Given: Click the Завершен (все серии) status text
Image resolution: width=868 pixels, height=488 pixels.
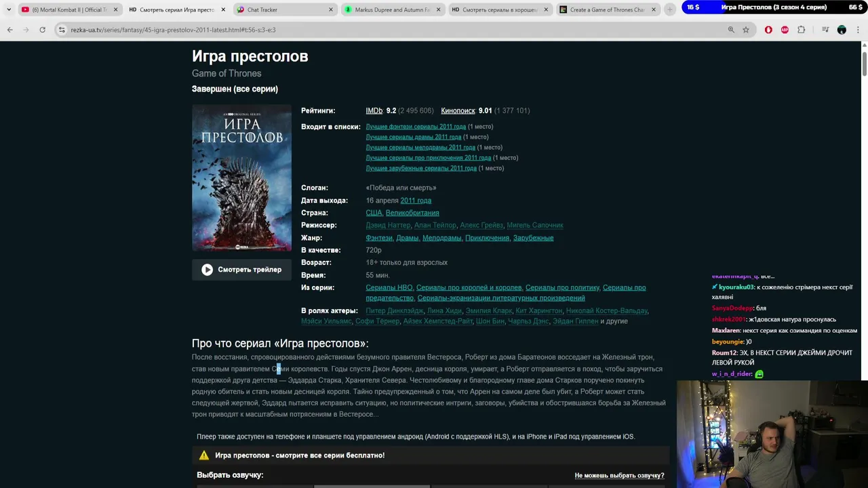Looking at the screenshot, I should click(235, 89).
